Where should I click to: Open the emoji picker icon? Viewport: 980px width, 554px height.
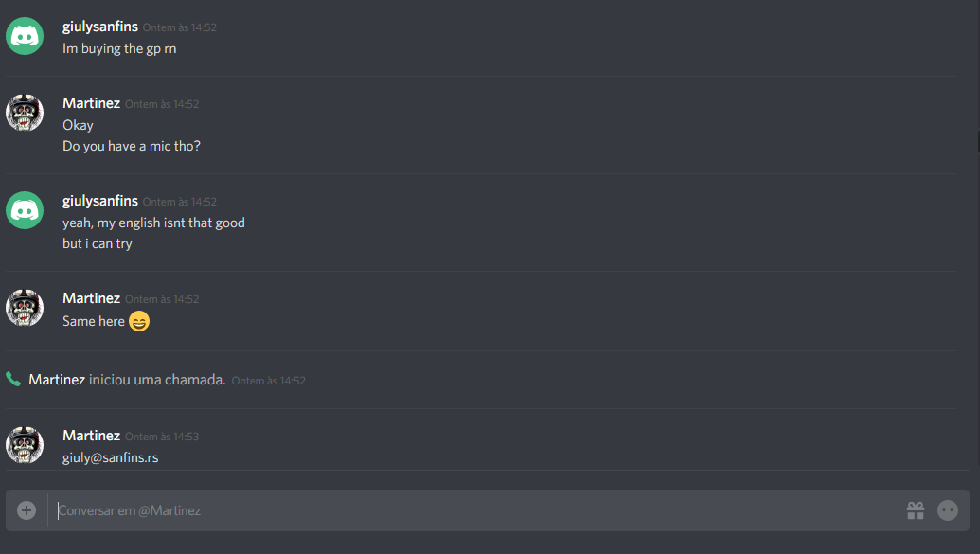(x=948, y=510)
